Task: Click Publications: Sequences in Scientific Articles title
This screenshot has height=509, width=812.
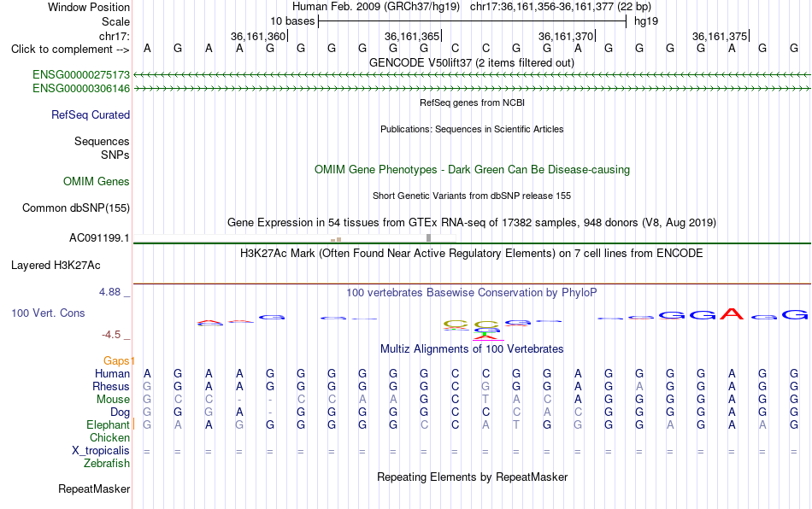Action: click(x=472, y=129)
